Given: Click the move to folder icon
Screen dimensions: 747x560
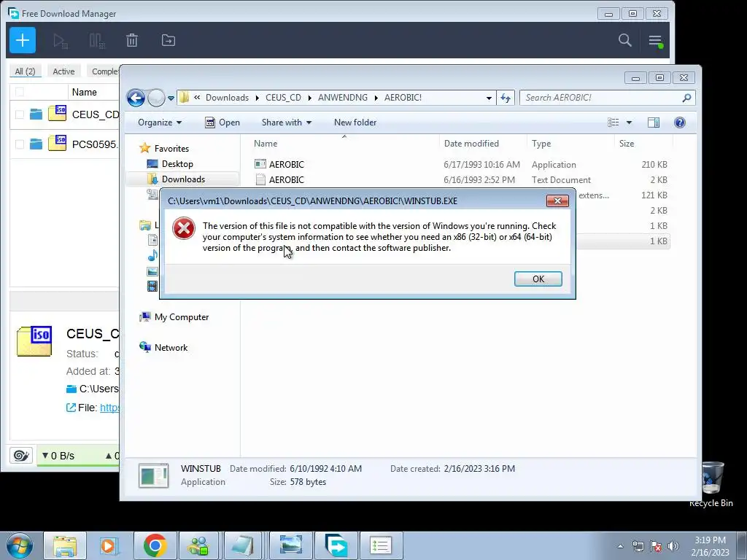Looking at the screenshot, I should (x=169, y=41).
